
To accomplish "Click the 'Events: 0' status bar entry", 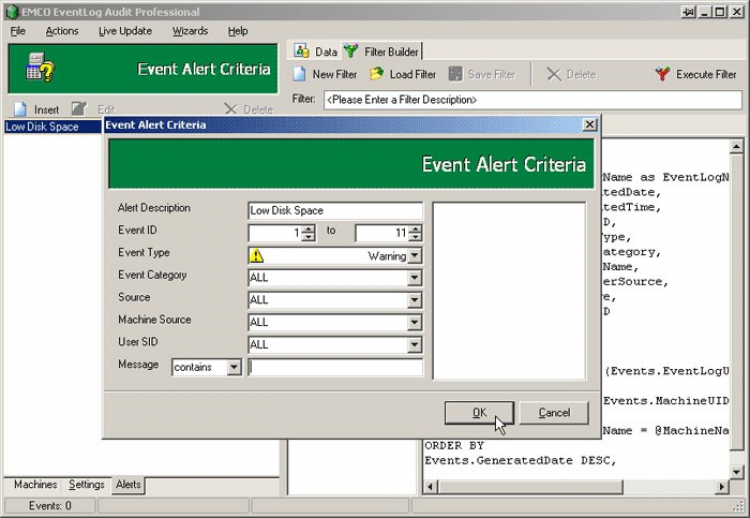I will click(50, 506).
